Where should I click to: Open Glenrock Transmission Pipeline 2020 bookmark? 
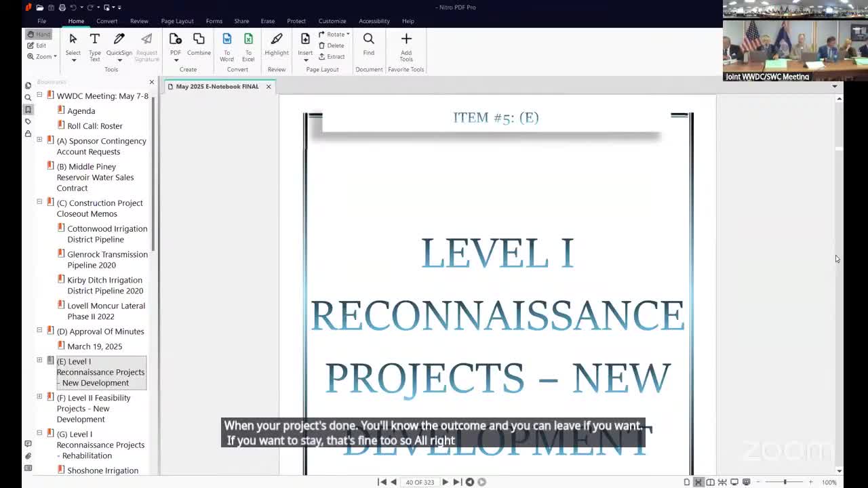click(x=106, y=260)
